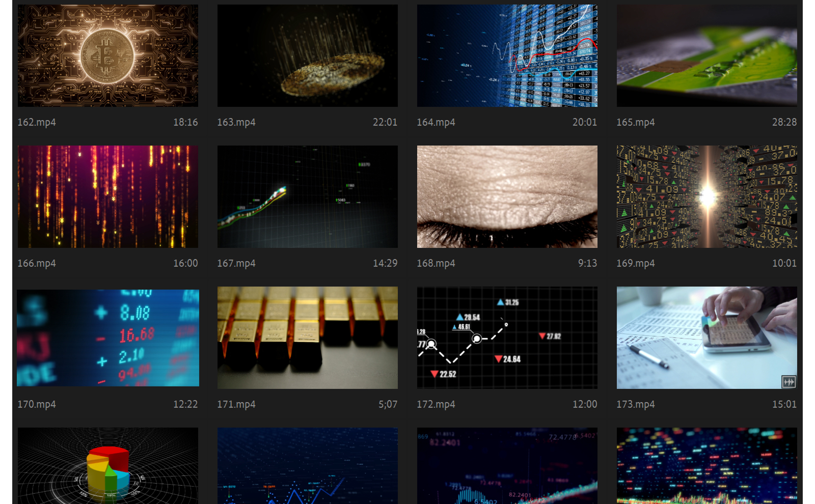Click the file name 167.mp4
This screenshot has height=504, width=815.
pyautogui.click(x=236, y=263)
